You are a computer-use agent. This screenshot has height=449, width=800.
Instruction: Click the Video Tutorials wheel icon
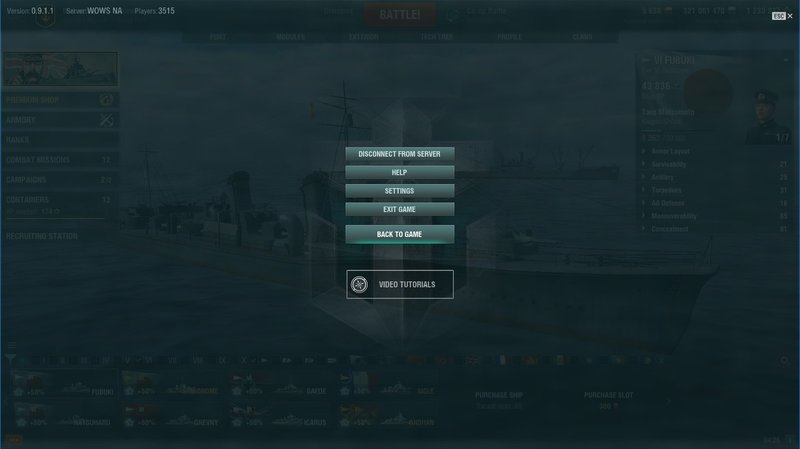359,285
